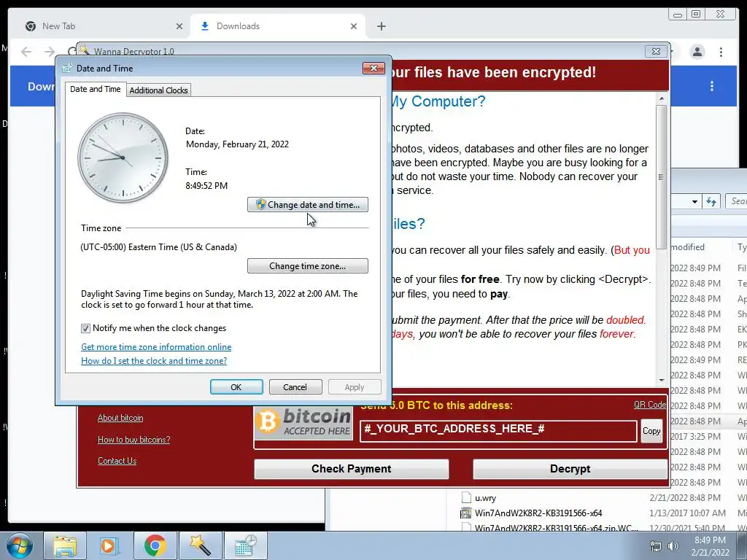
Task: Click the bitcoin accepted here logo
Action: 303,423
